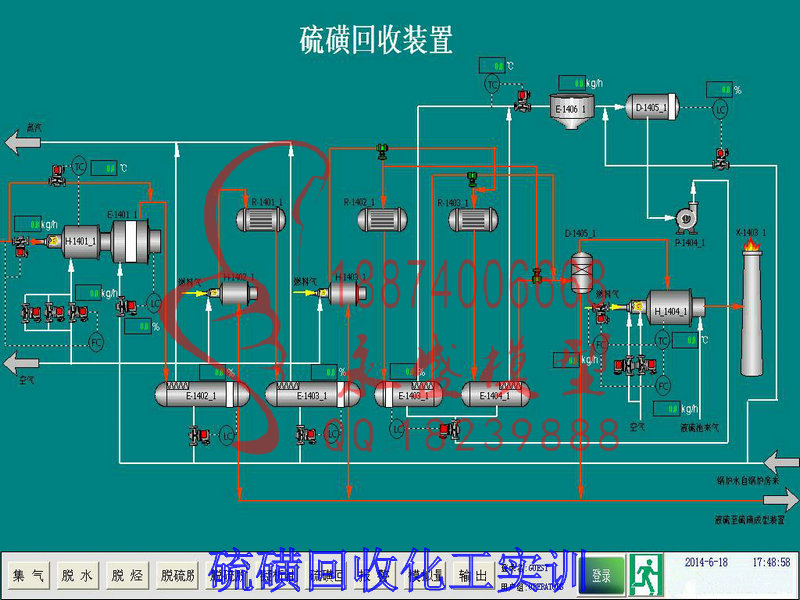Click the H-1403_1 heater
800x600 pixels.
click(x=348, y=293)
